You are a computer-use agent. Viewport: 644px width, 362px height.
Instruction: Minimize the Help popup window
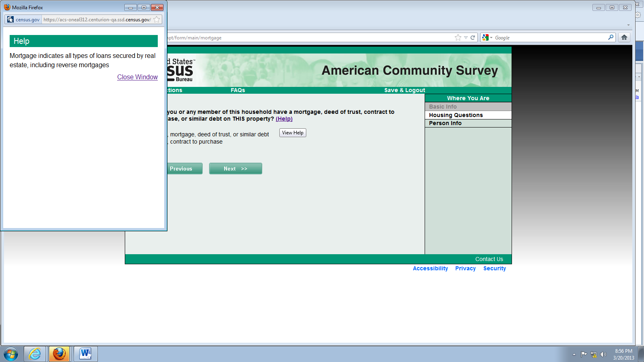click(x=130, y=7)
